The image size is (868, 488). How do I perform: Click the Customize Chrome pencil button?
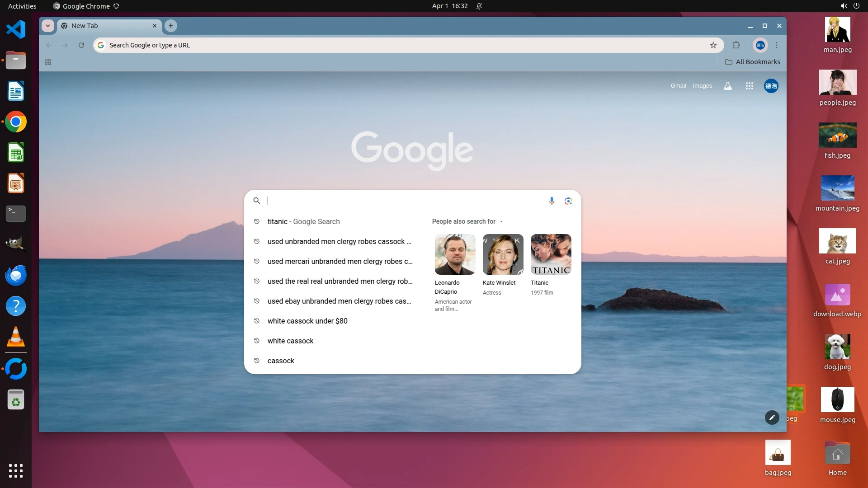772,418
